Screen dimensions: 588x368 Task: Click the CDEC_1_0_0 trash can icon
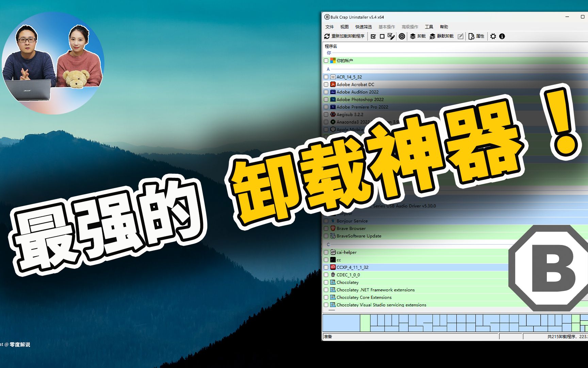[333, 275]
